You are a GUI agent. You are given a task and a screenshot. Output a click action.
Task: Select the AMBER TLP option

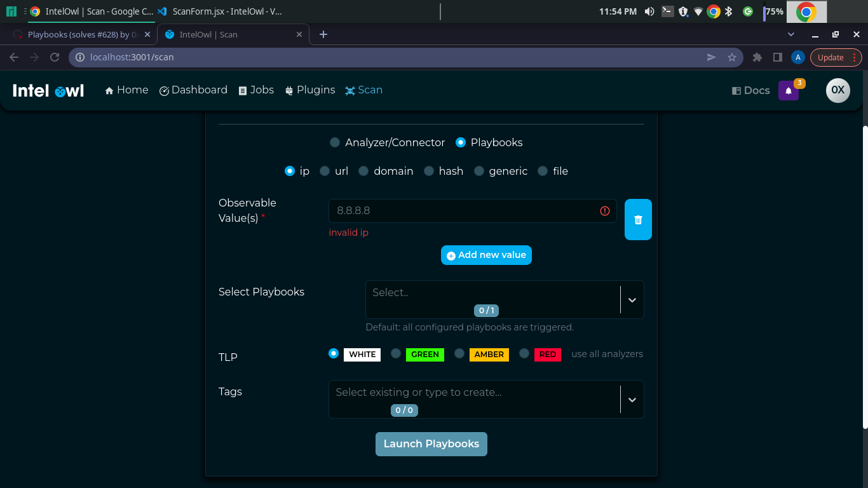459,353
